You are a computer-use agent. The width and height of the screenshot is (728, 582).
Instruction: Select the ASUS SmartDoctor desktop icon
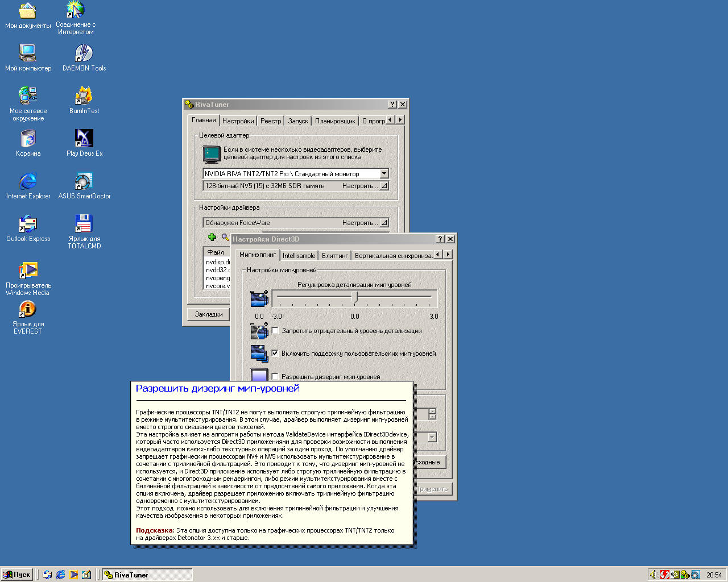coord(84,181)
